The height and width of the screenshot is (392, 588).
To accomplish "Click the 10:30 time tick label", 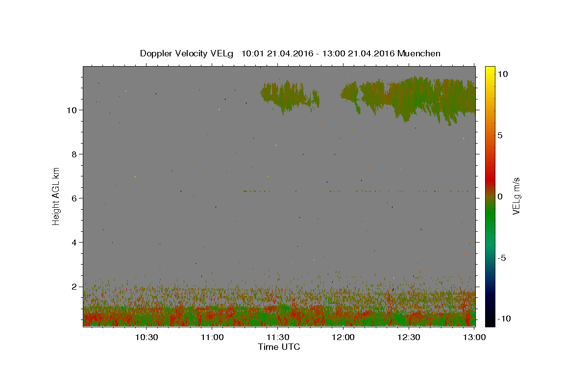I will point(147,337).
